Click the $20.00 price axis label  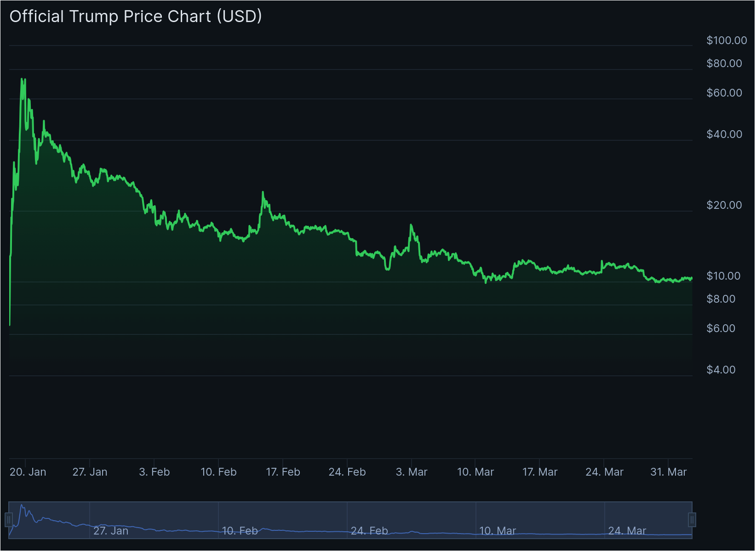[724, 205]
